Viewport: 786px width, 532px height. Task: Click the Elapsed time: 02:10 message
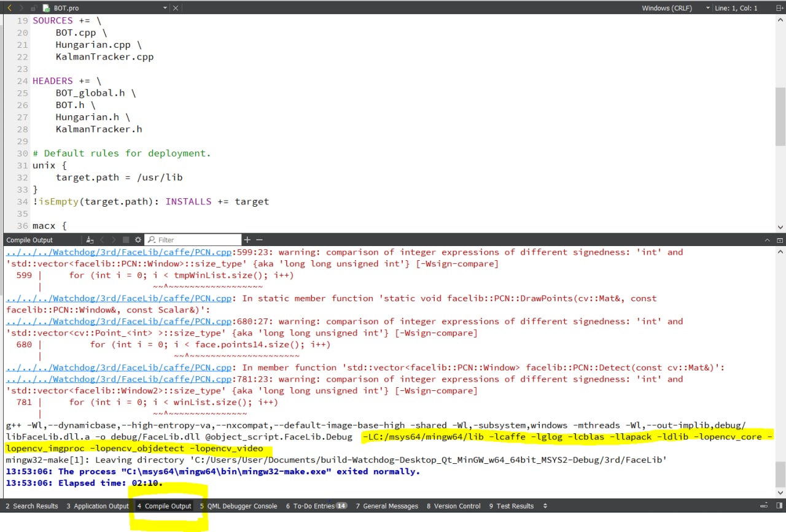click(x=84, y=483)
